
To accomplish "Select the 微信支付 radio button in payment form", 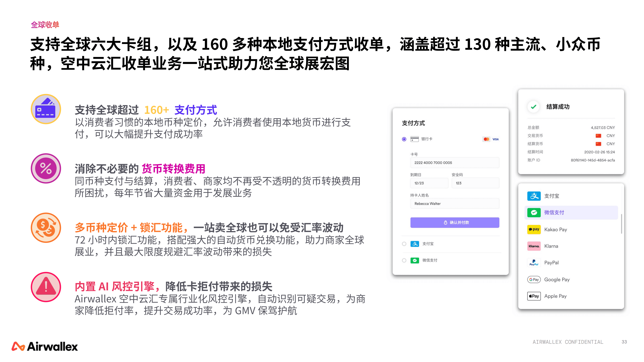I will point(404,260).
